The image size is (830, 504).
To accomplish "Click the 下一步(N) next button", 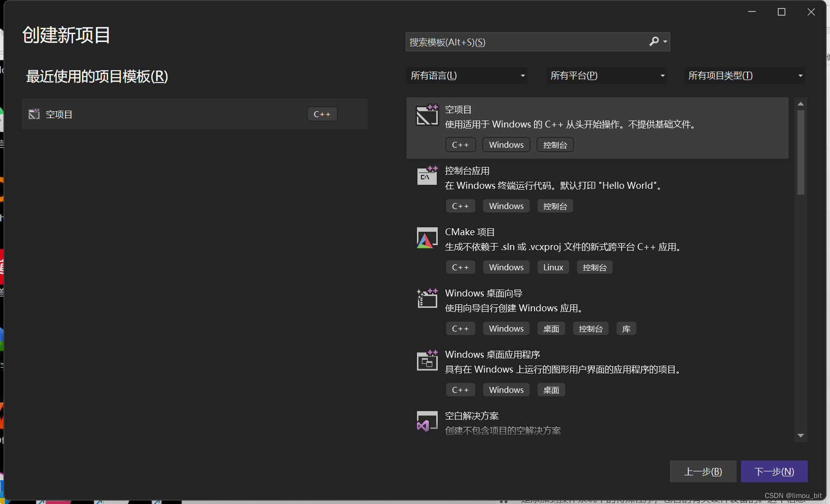I will click(774, 471).
